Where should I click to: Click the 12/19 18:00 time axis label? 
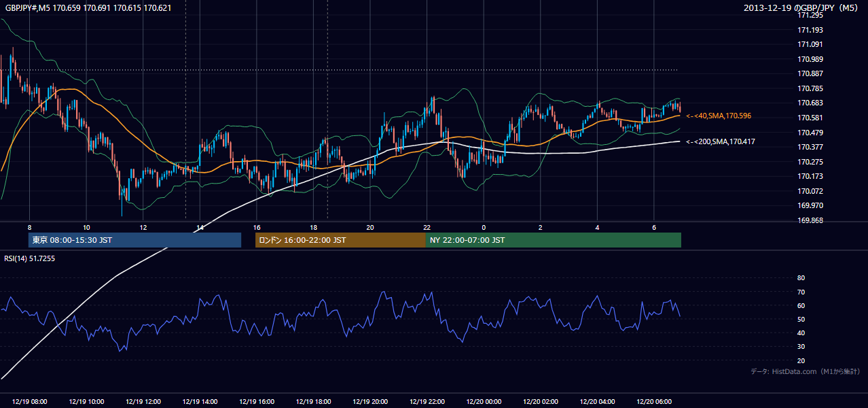point(313,402)
